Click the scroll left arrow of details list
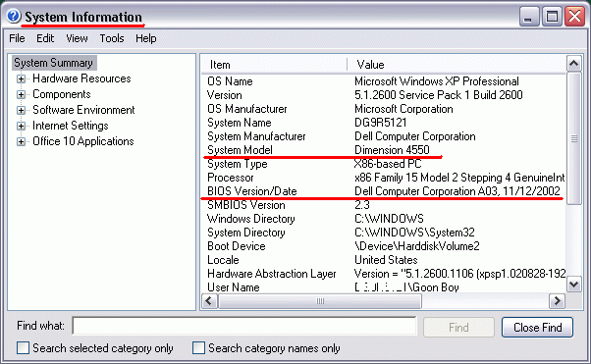This screenshot has height=364, width=591. (209, 301)
